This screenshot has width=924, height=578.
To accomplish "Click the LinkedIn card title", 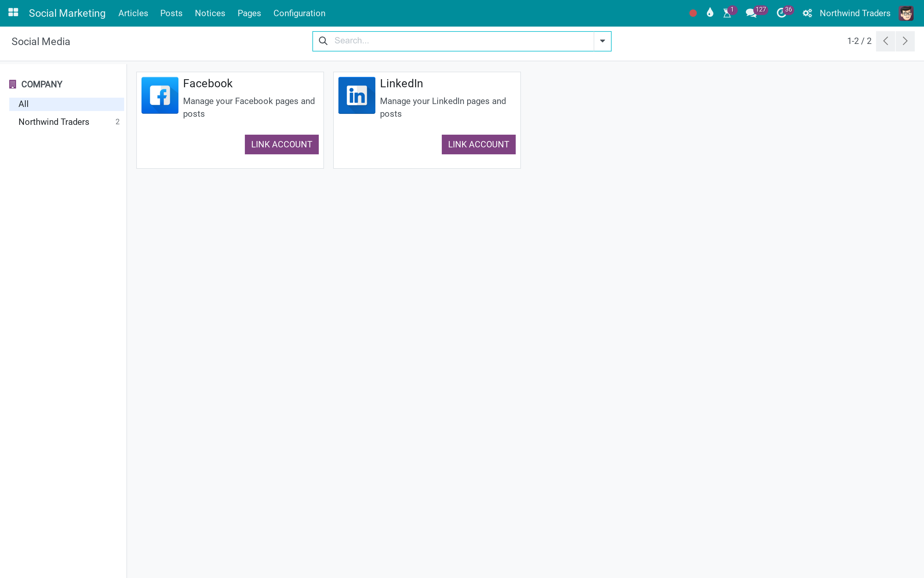I will (x=401, y=83).
